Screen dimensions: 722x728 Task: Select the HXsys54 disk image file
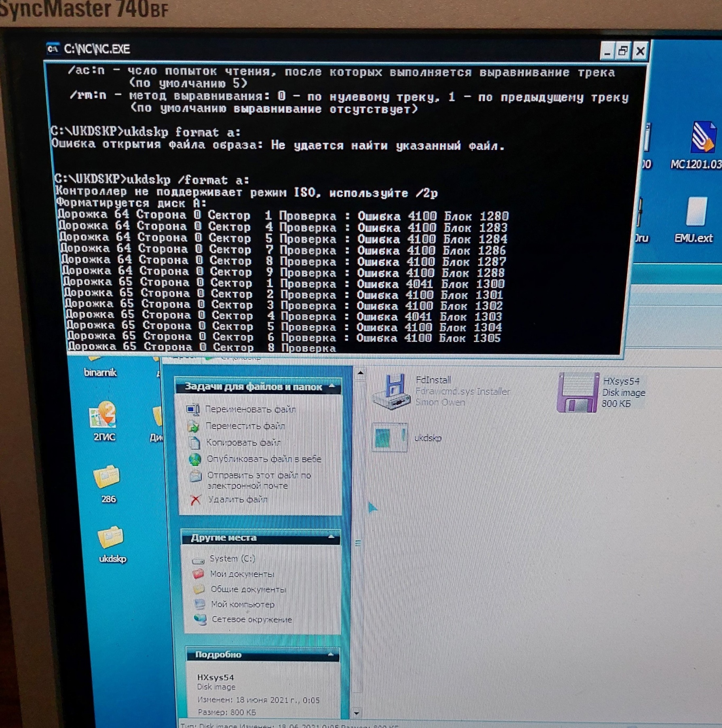pos(578,392)
